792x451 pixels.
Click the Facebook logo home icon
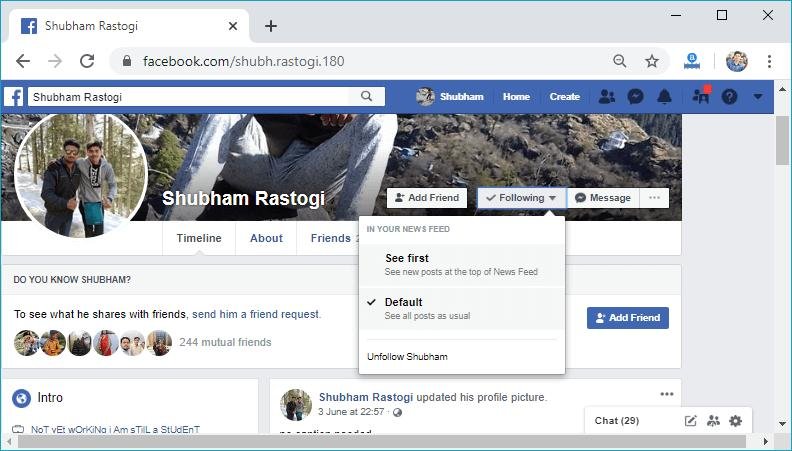14,96
